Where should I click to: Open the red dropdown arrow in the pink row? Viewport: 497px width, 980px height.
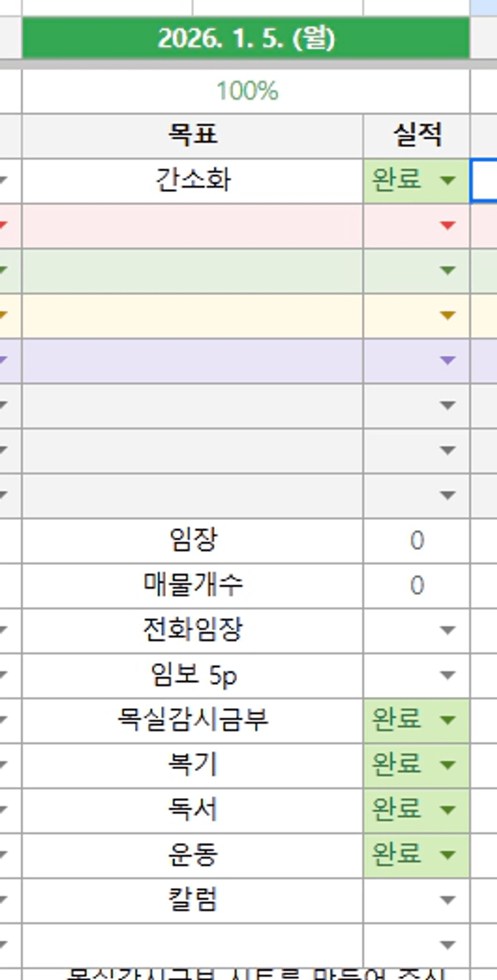click(x=447, y=225)
